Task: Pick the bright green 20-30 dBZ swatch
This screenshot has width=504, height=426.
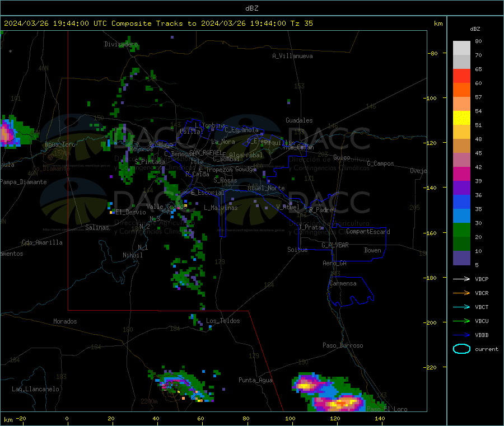Action: coord(461,230)
